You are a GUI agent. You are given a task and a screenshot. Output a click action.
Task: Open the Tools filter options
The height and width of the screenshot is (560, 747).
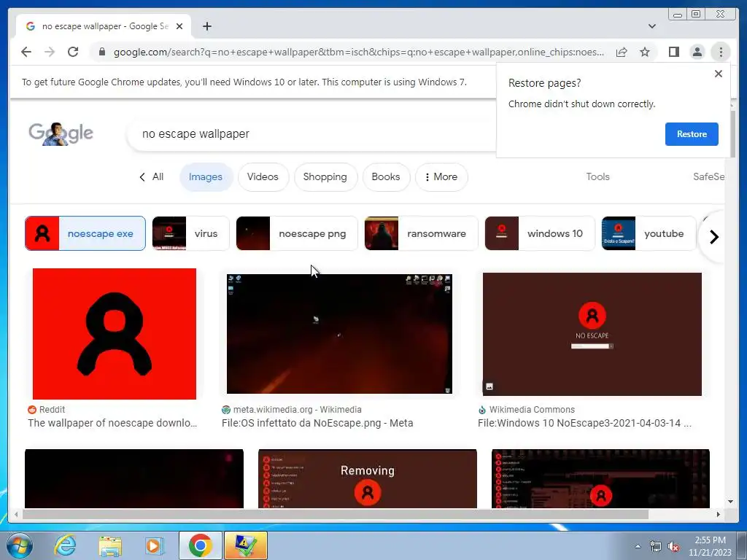[597, 176]
